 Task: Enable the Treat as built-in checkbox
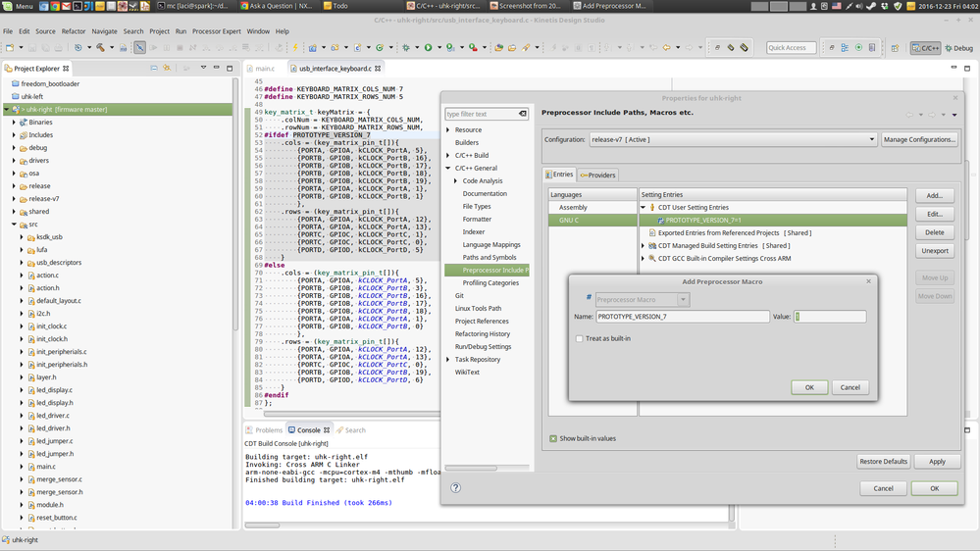[x=580, y=338]
